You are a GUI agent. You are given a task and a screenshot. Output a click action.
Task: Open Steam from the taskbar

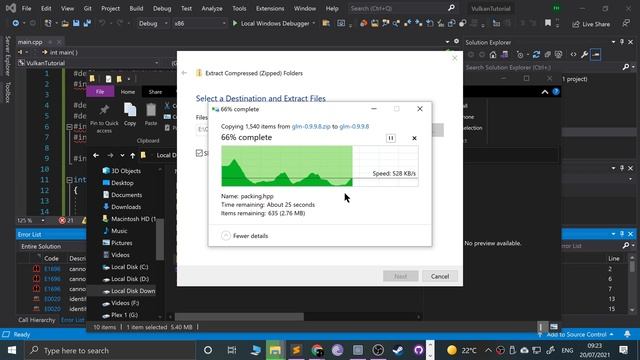tap(398, 350)
